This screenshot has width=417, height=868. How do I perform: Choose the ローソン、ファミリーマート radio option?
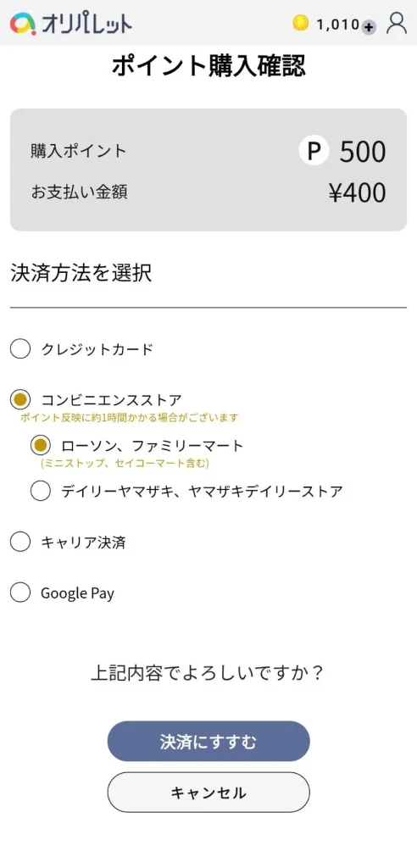pos(41,444)
